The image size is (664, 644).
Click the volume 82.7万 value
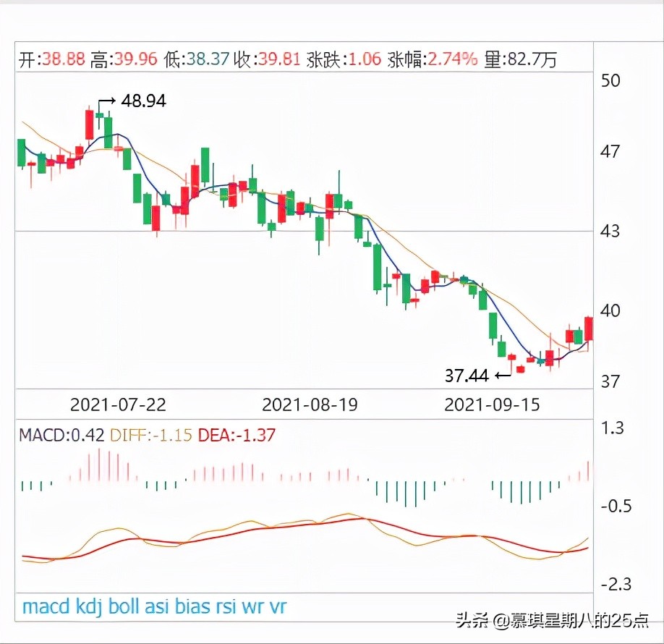point(532,59)
